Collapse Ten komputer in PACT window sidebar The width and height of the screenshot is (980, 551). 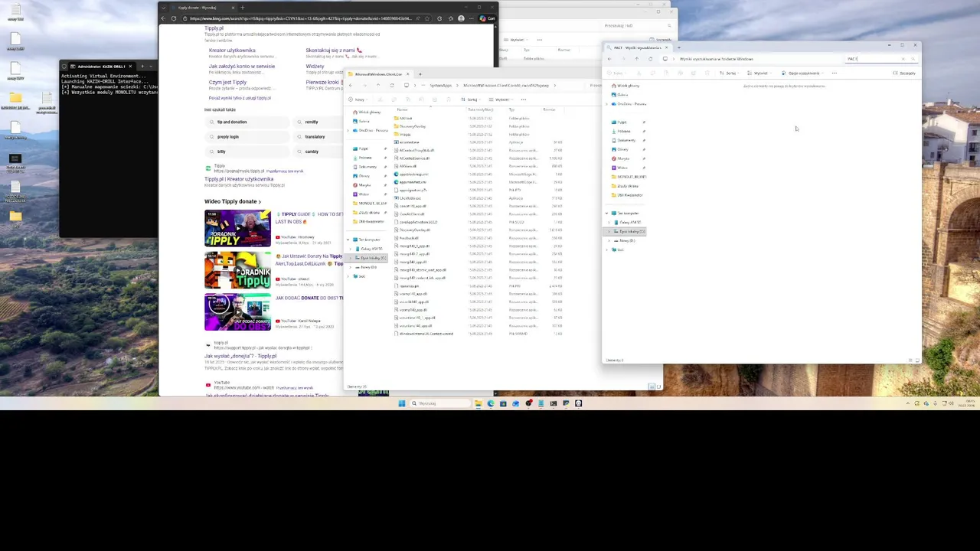608,214
